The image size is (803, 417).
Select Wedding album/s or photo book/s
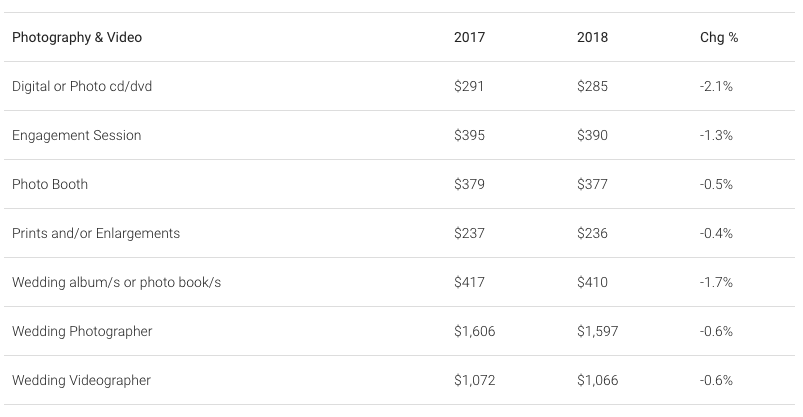116,282
